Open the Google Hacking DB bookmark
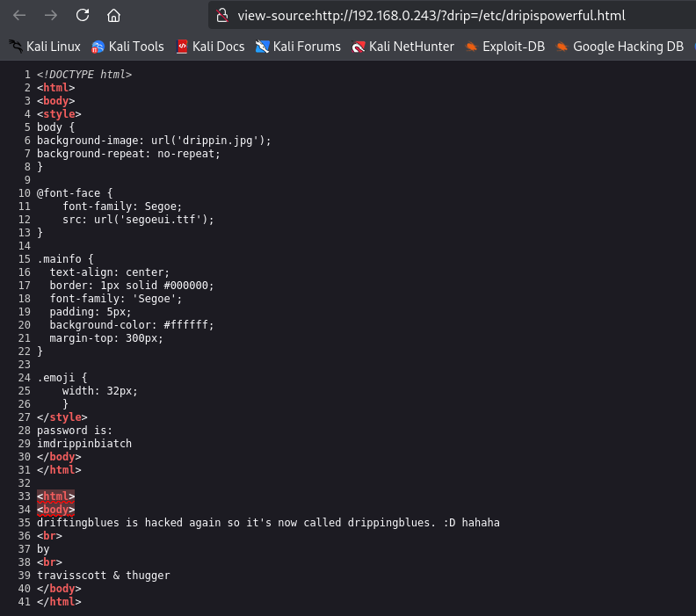 620,47
